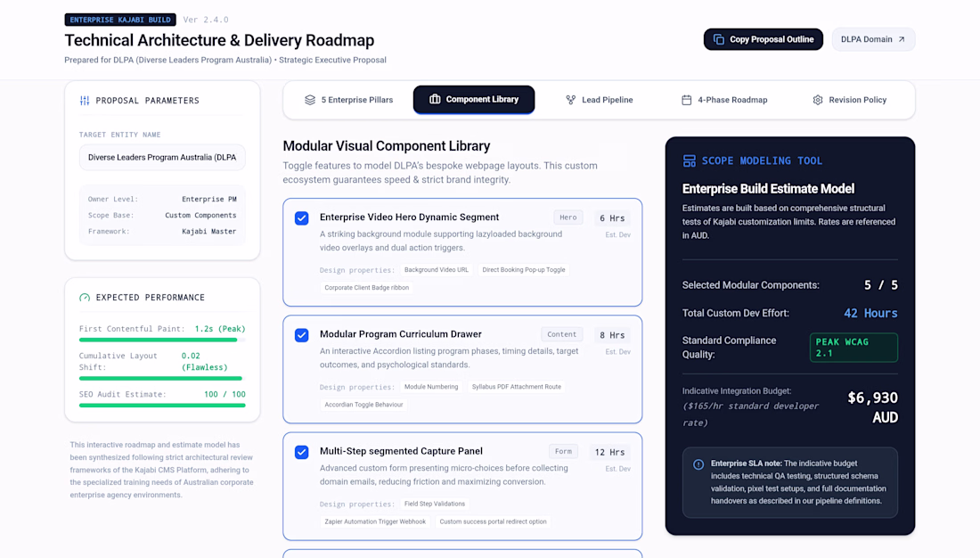Image resolution: width=980 pixels, height=558 pixels.
Task: Click the Enterprise Kajabi Build badge
Action: (x=120, y=20)
